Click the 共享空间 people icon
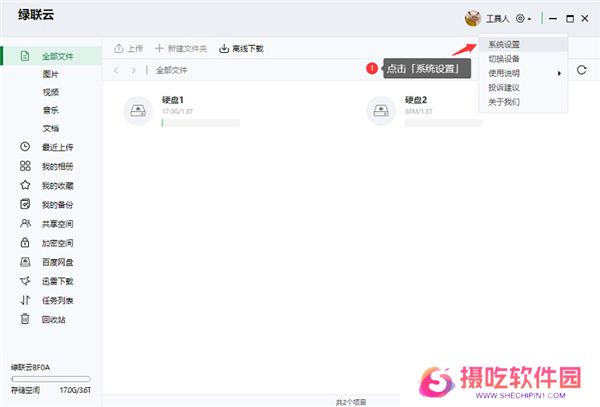The height and width of the screenshot is (407, 600). (x=25, y=223)
